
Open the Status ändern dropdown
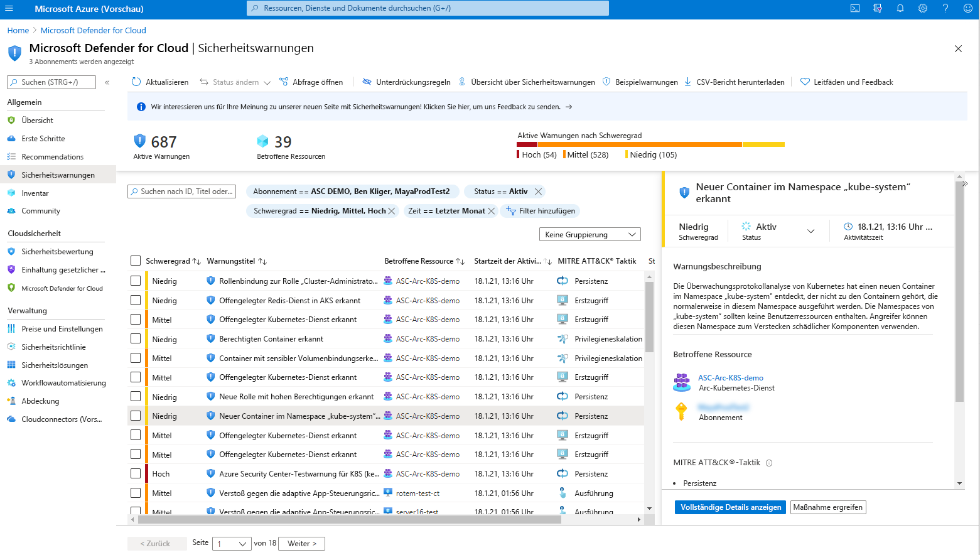pyautogui.click(x=235, y=82)
